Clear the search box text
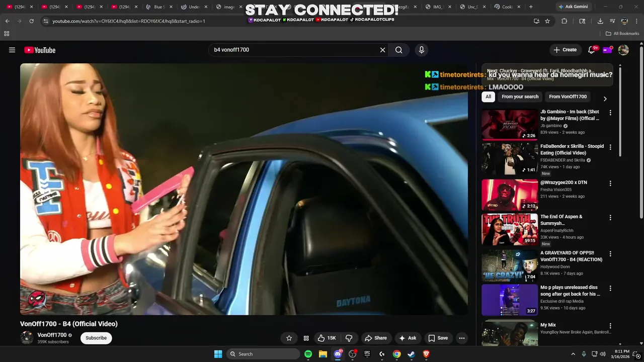 coord(382,50)
